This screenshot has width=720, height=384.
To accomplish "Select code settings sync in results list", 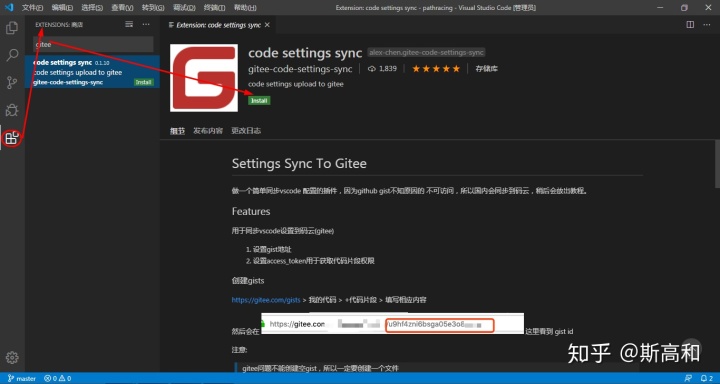I will (x=92, y=72).
